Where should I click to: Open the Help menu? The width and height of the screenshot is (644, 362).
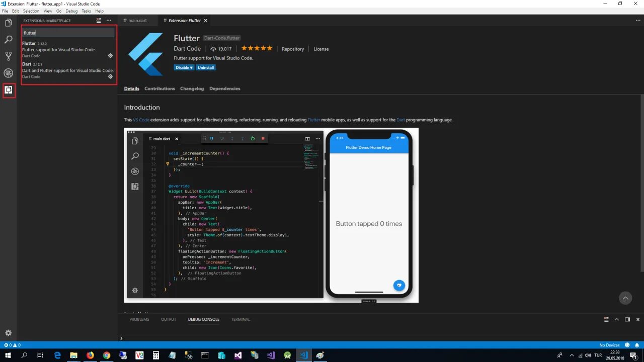tap(99, 11)
